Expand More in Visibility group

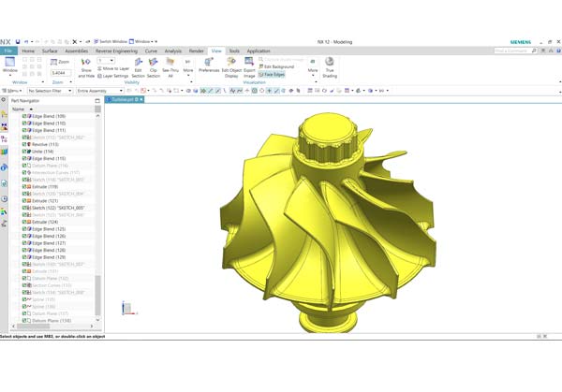point(188,66)
